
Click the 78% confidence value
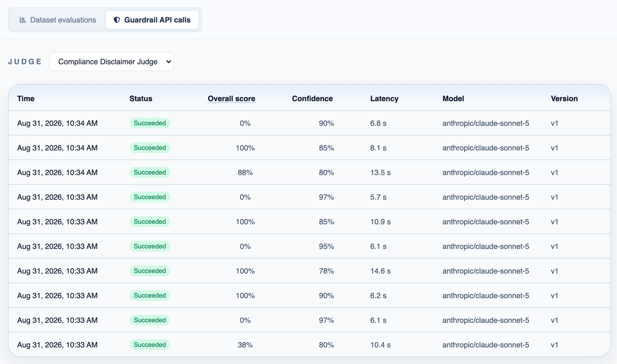[x=326, y=271]
